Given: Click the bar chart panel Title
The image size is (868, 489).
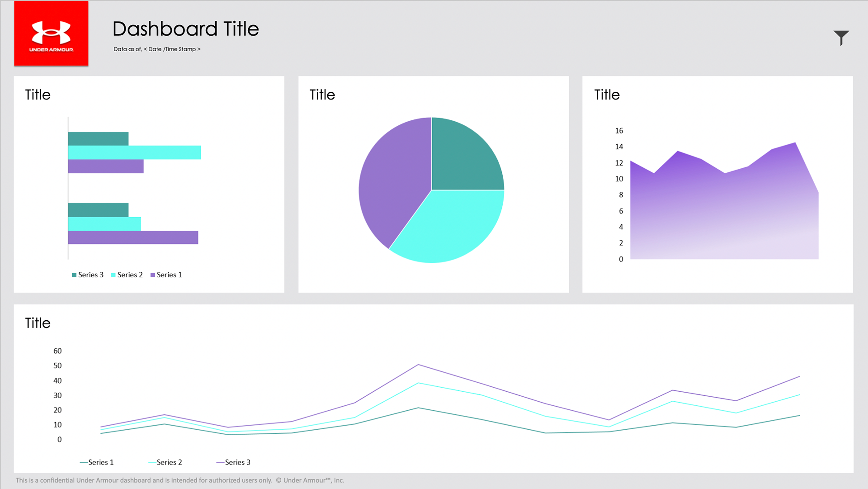Looking at the screenshot, I should (x=38, y=95).
